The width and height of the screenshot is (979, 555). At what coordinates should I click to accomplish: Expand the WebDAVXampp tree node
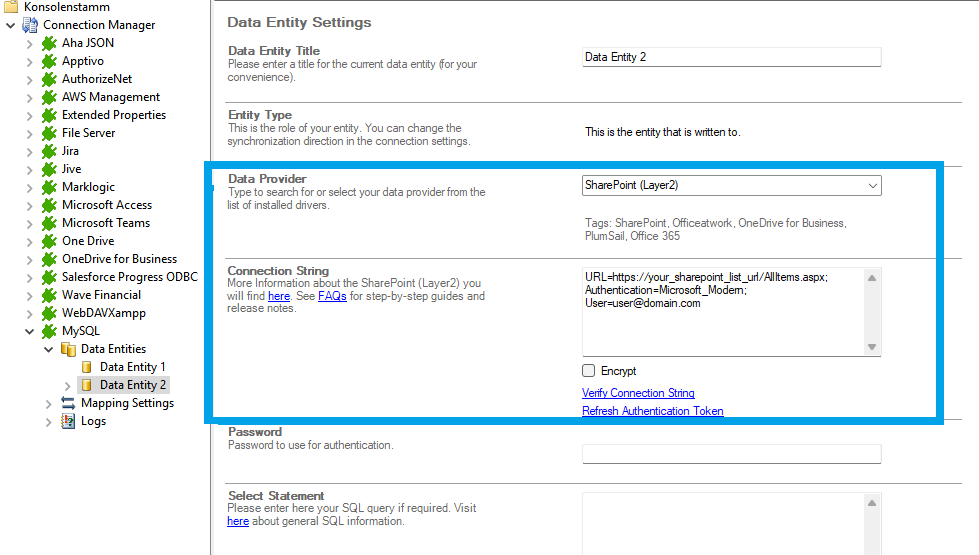coord(29,313)
